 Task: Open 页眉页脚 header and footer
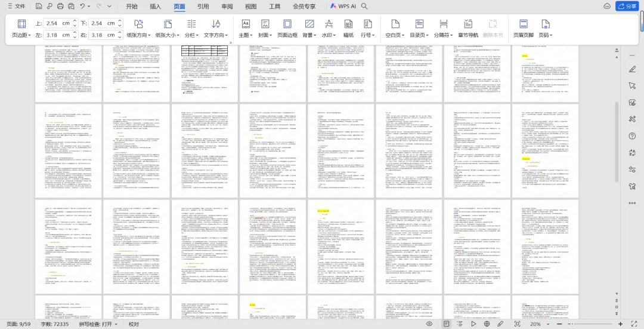pyautogui.click(x=524, y=29)
